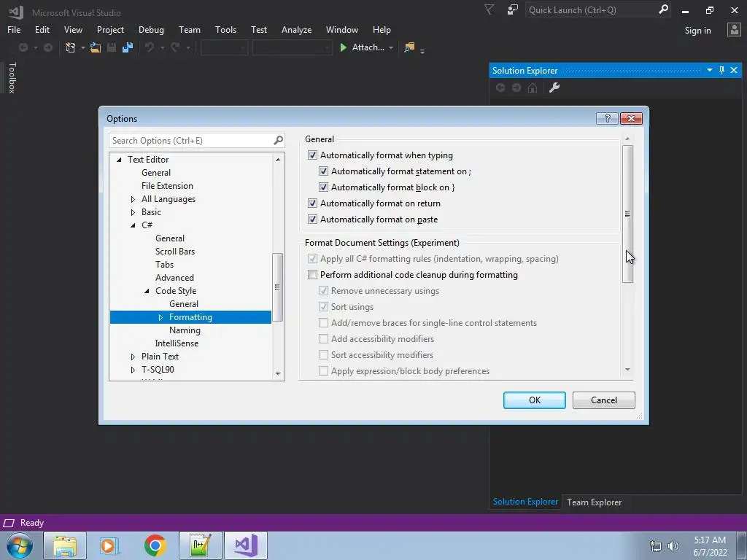The image size is (747, 560).
Task: Expand the Basic tree node
Action: pos(133,212)
